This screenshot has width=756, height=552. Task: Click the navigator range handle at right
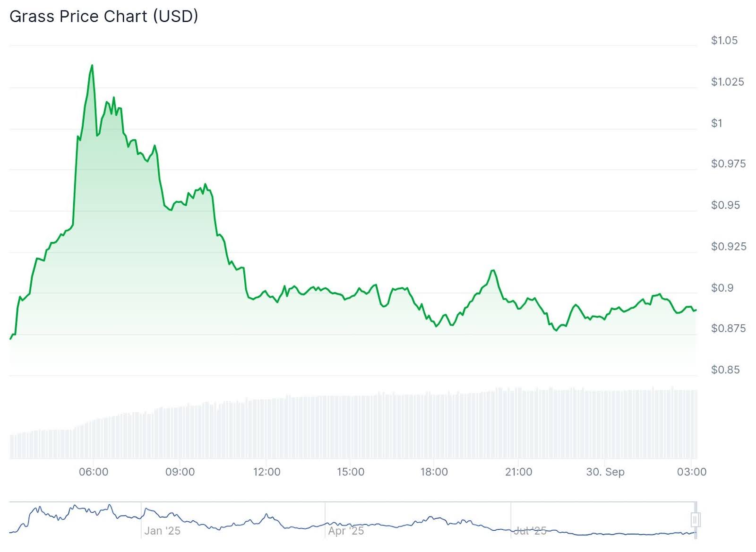coord(695,519)
